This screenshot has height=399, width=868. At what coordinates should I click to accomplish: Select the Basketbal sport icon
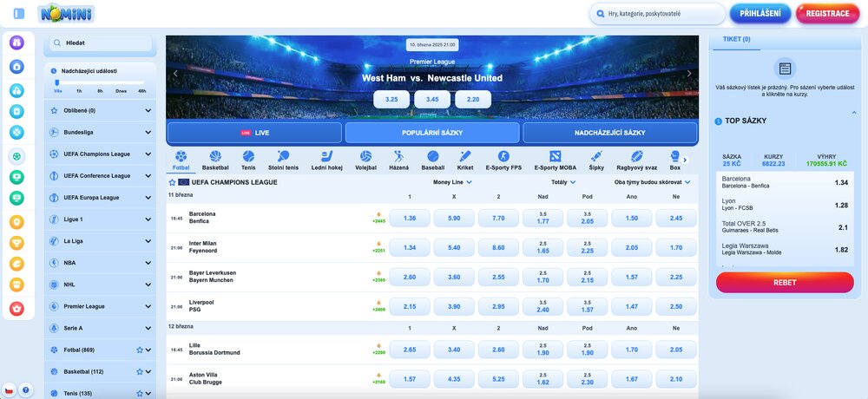(214, 157)
